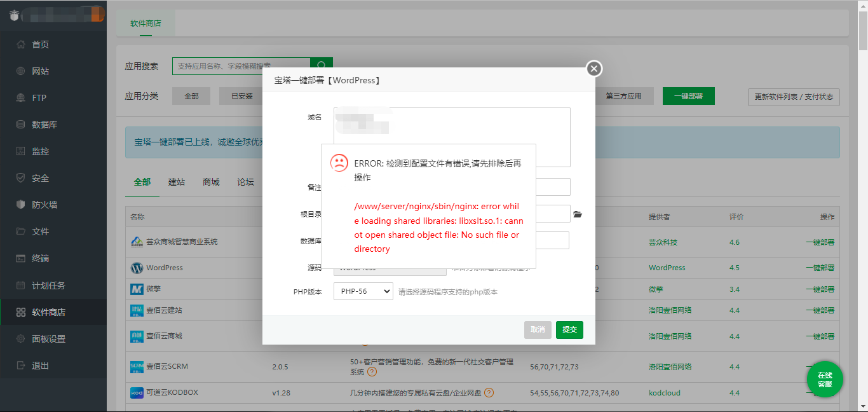Click 取消 to cancel deployment
868x412 pixels.
point(538,330)
